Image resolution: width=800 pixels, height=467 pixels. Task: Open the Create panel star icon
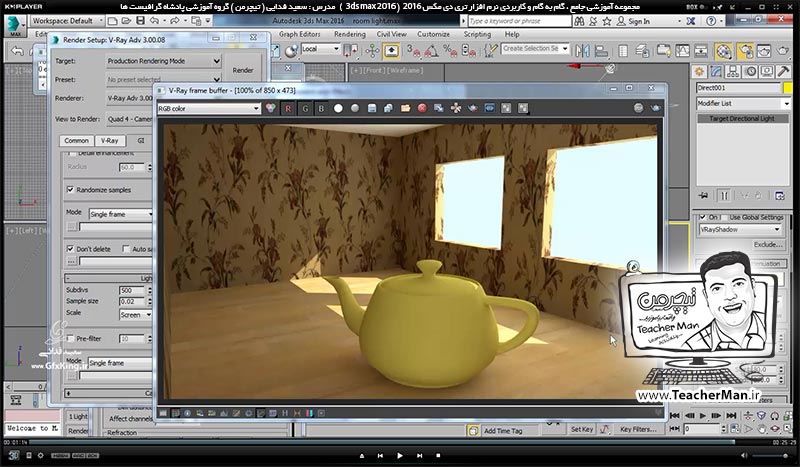699,71
